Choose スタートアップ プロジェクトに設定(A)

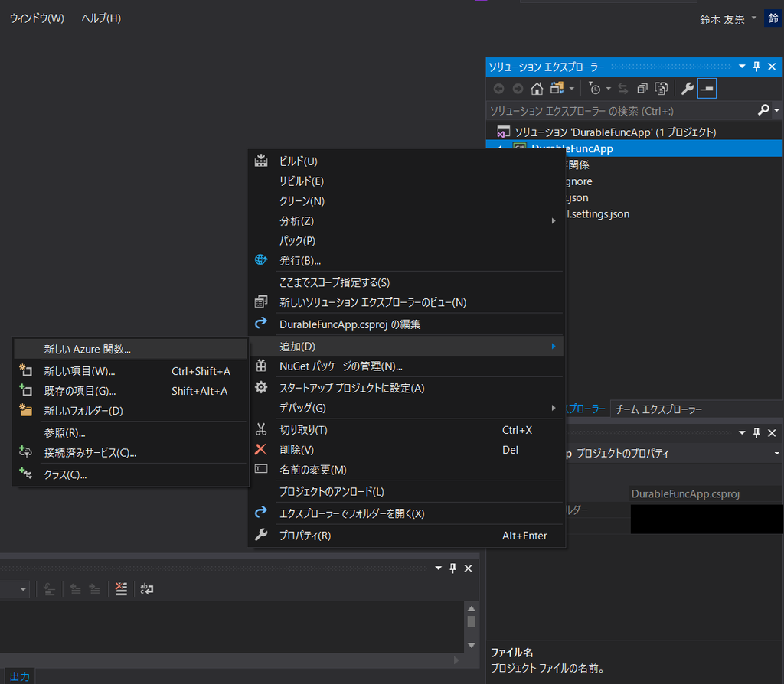pyautogui.click(x=407, y=388)
